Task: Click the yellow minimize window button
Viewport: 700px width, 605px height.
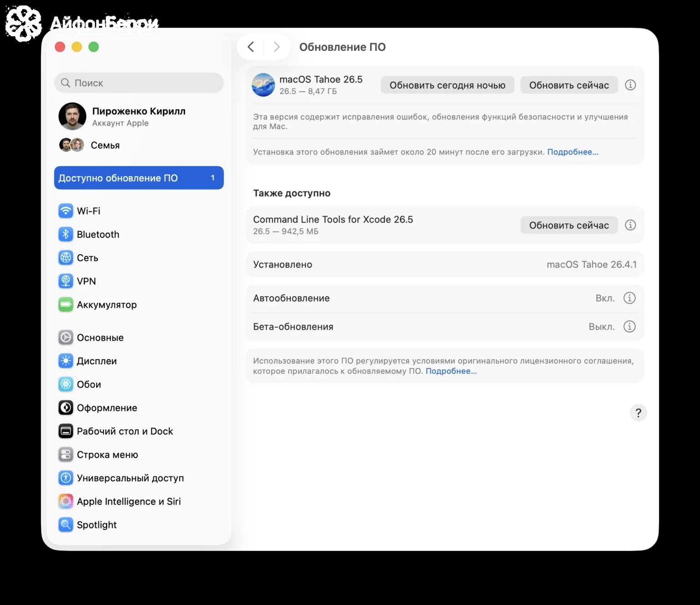Action: pyautogui.click(x=77, y=47)
